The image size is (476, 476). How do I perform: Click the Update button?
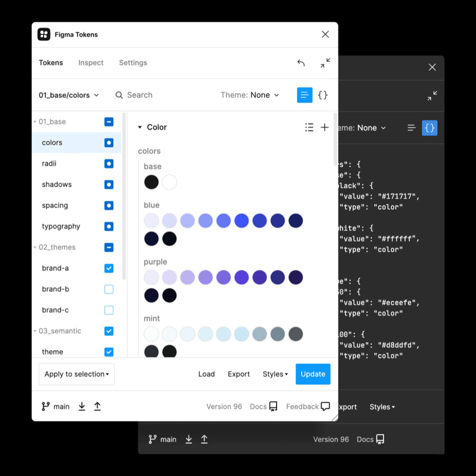(313, 374)
